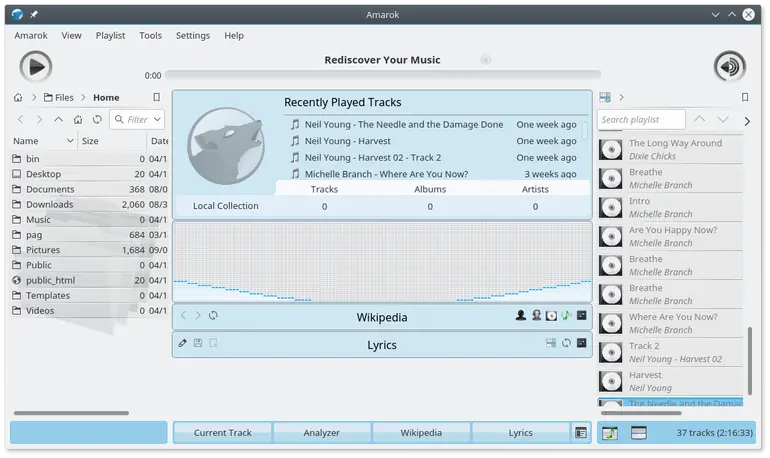This screenshot has width=770, height=458.
Task: Open Lyrics applet settings icon
Action: tap(581, 343)
